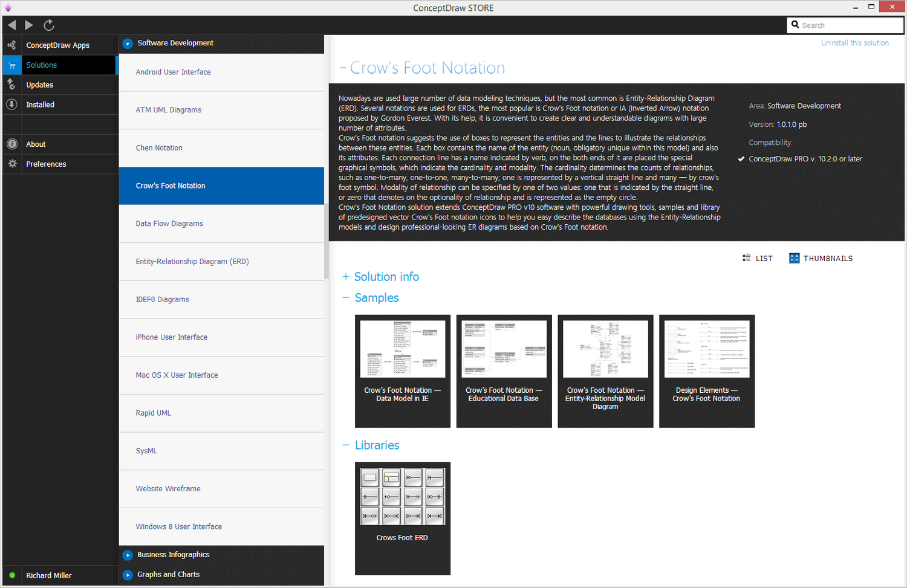Select iPhone User Interface solution
907x588 pixels.
(x=221, y=337)
